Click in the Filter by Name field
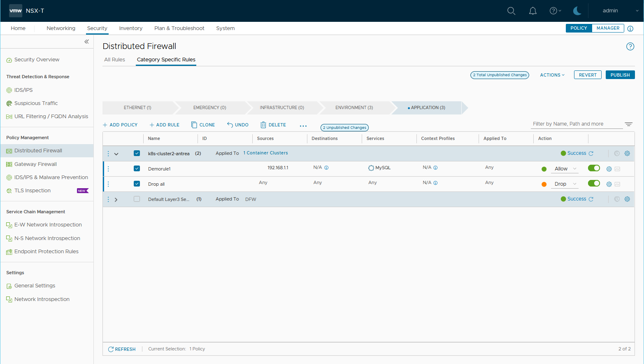The height and width of the screenshot is (364, 644). click(576, 124)
